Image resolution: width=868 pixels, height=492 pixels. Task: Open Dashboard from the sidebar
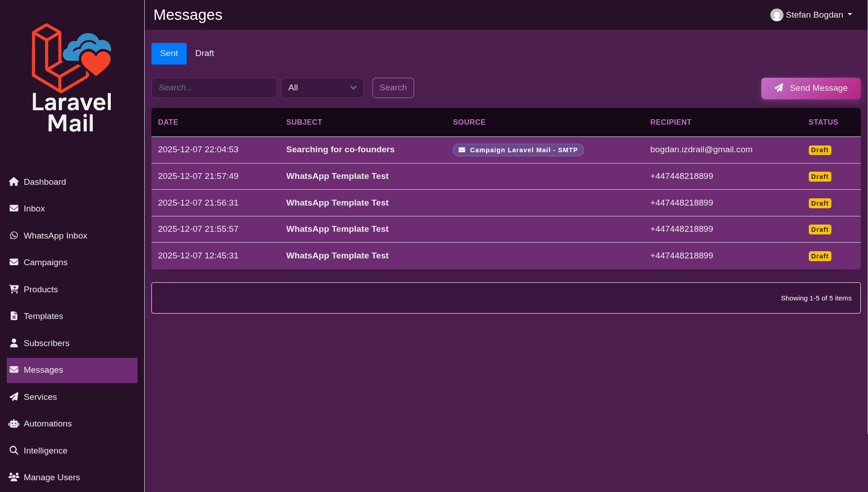(x=72, y=182)
